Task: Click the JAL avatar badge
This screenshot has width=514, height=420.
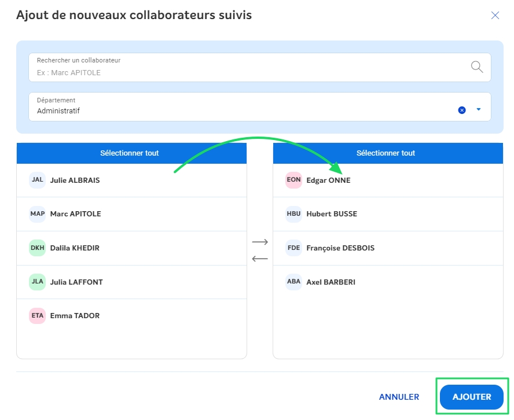Action: point(38,180)
